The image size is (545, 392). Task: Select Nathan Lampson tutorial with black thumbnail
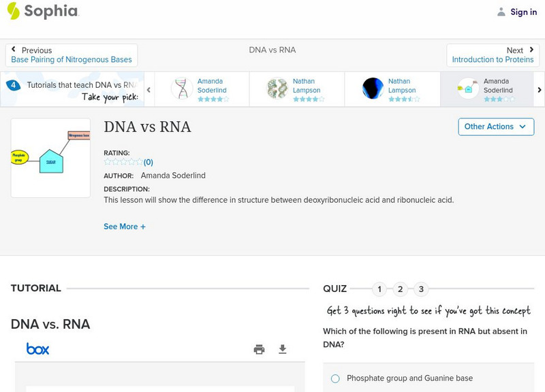pyautogui.click(x=373, y=89)
